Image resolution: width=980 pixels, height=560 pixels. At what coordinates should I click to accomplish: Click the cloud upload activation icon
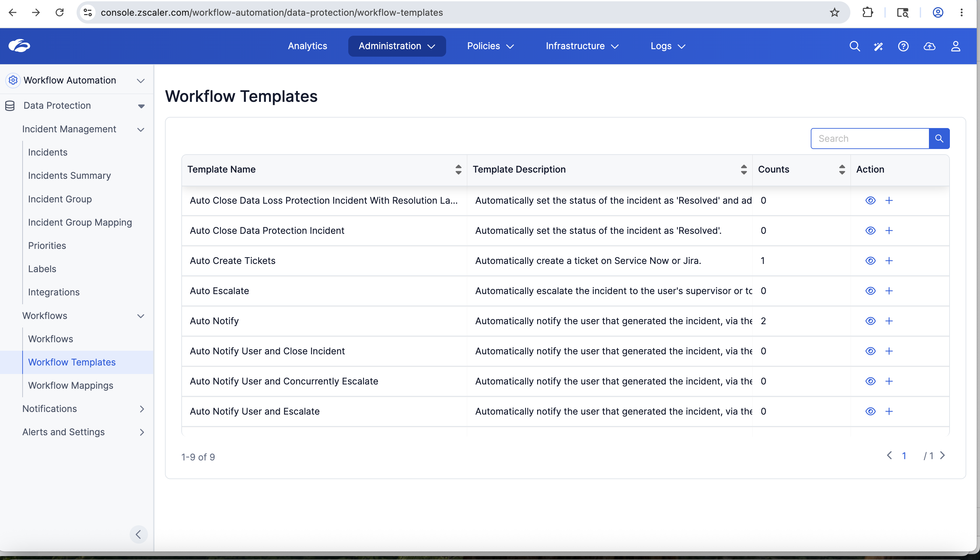[x=929, y=46]
